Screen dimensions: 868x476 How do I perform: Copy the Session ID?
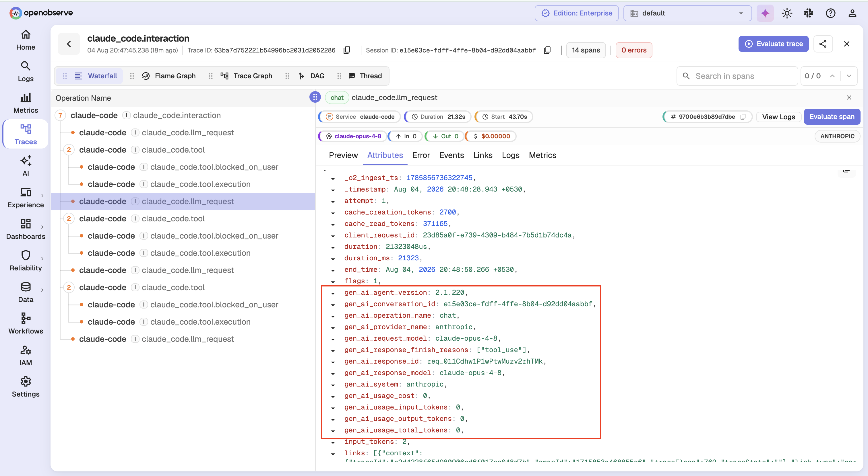(547, 50)
